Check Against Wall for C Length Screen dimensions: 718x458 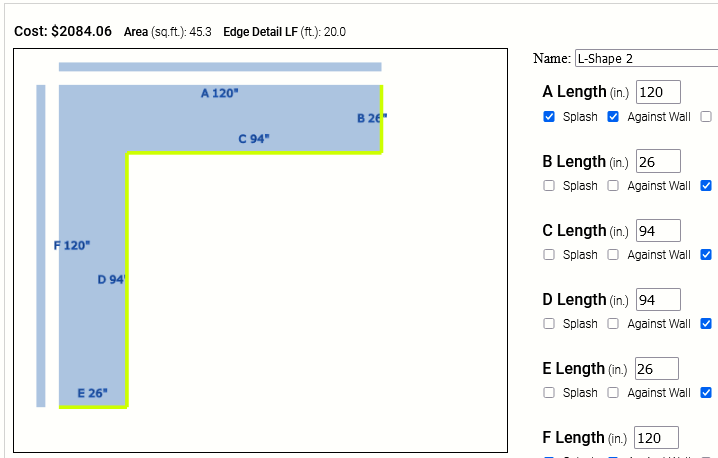click(613, 255)
